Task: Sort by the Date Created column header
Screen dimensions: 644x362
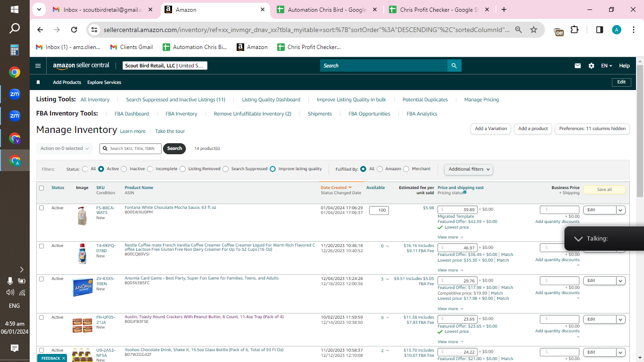Action: [x=336, y=188]
